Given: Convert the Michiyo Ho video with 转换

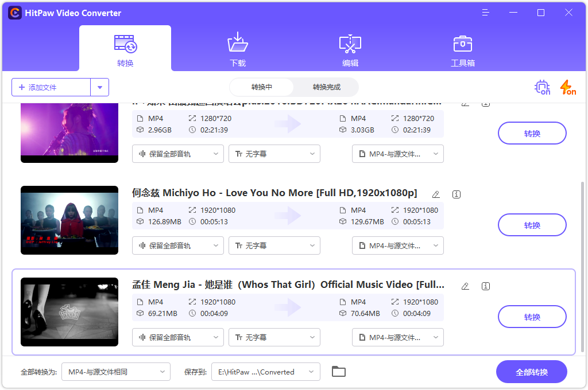Looking at the screenshot, I should coord(532,225).
